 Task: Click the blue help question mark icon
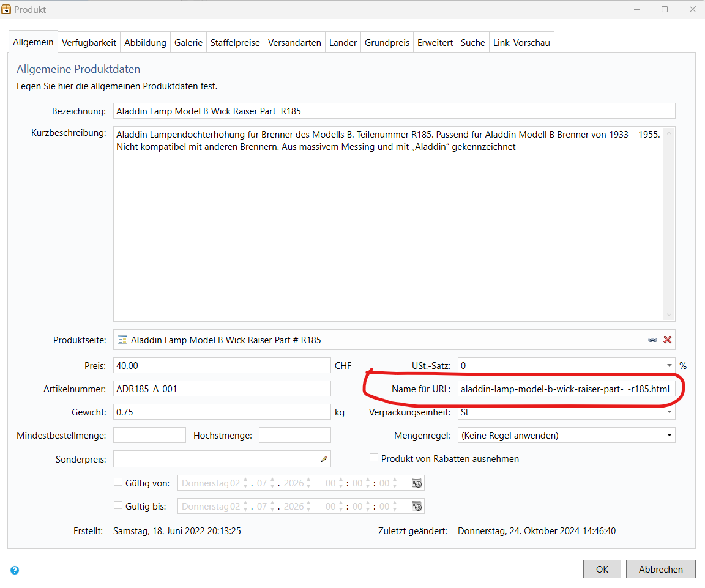point(15,570)
